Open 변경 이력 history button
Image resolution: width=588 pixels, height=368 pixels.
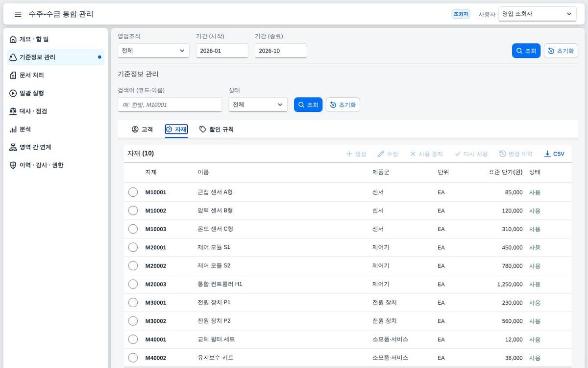click(516, 154)
